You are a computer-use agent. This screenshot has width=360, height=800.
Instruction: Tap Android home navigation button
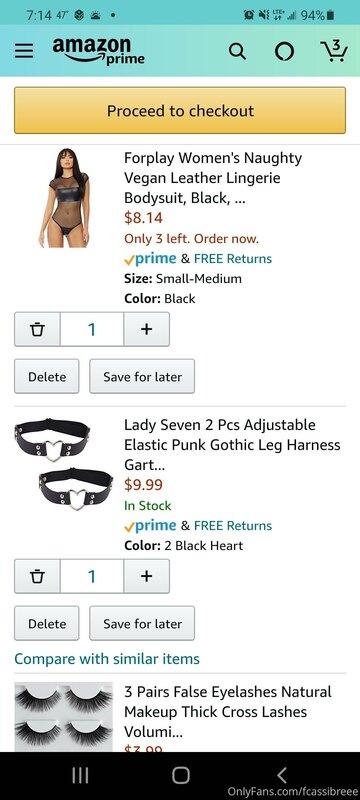click(x=181, y=775)
